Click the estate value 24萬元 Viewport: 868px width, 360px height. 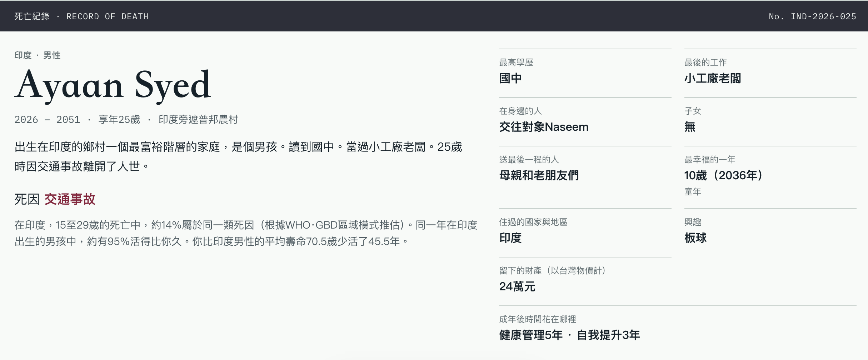pos(517,286)
